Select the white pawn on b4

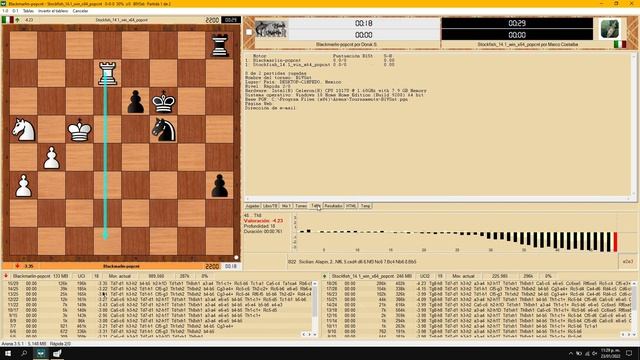click(x=51, y=158)
